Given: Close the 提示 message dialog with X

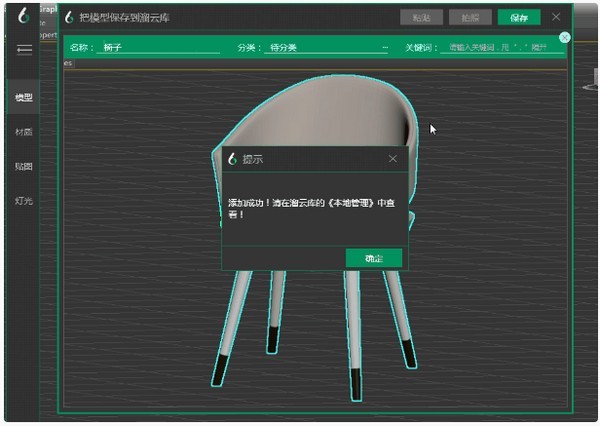Looking at the screenshot, I should (392, 158).
